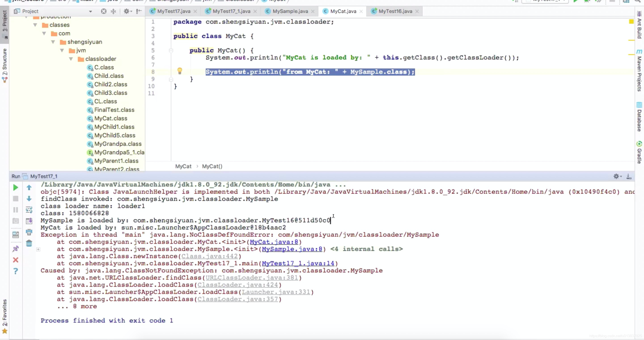Open the Database side panel
This screenshot has width=644, height=340.
point(639,117)
